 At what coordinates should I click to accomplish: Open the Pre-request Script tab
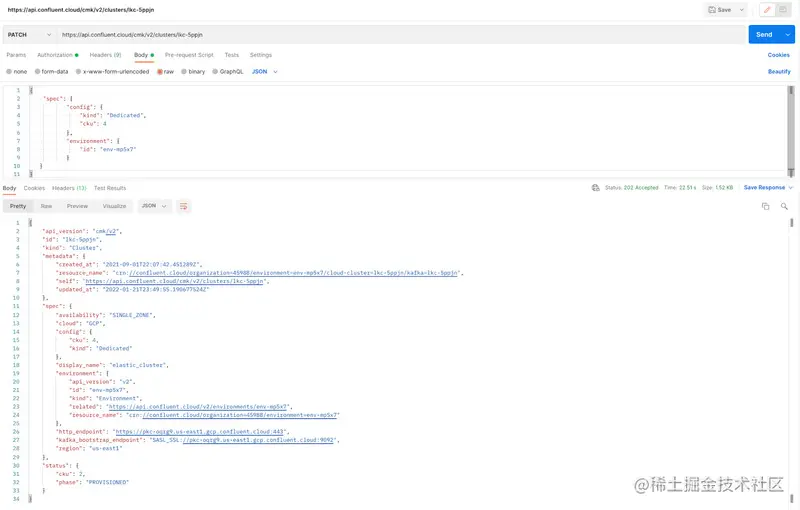189,55
